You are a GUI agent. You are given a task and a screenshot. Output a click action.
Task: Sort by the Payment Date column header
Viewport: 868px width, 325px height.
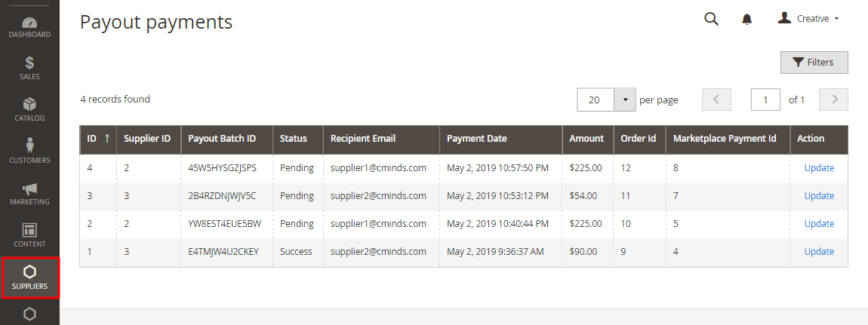(x=477, y=139)
